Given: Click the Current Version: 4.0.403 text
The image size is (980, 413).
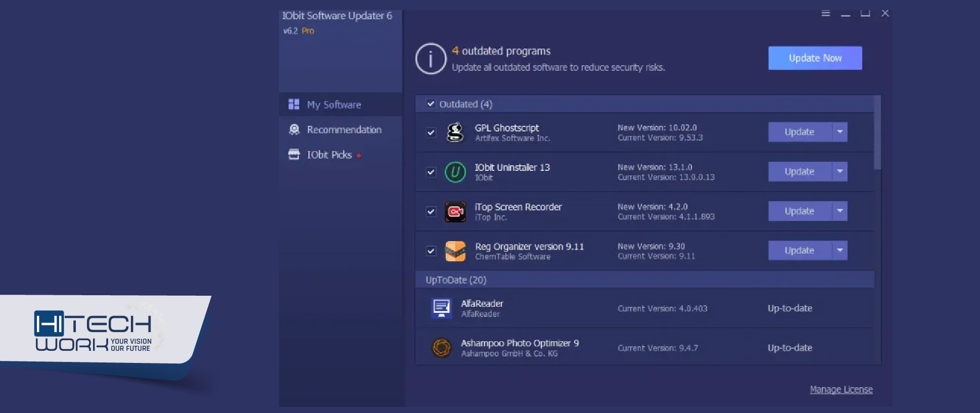Looking at the screenshot, I should [x=663, y=308].
